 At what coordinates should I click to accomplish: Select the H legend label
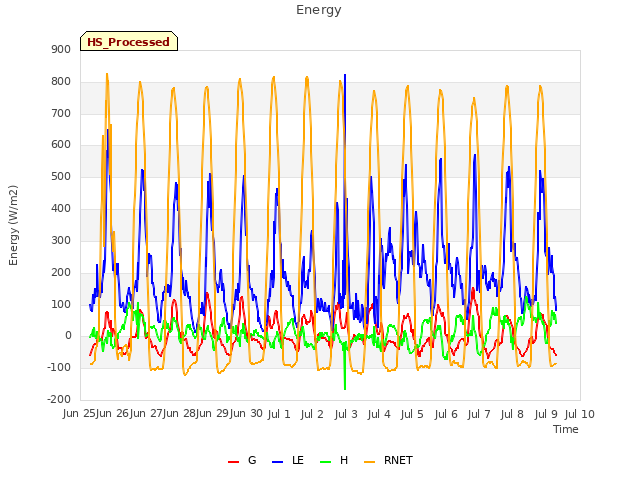tap(344, 460)
